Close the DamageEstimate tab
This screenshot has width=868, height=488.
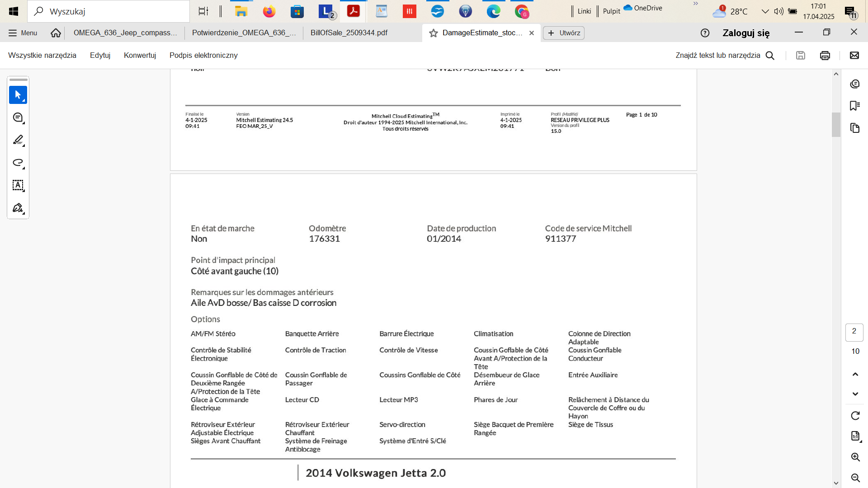click(532, 33)
